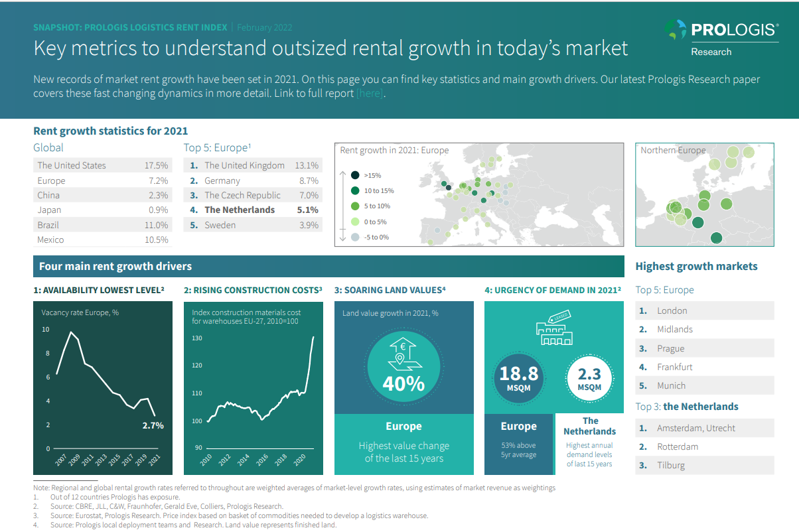This screenshot has width=799, height=532.
Task: Click the Rent growth in 2021 Europe map
Action: (479, 195)
